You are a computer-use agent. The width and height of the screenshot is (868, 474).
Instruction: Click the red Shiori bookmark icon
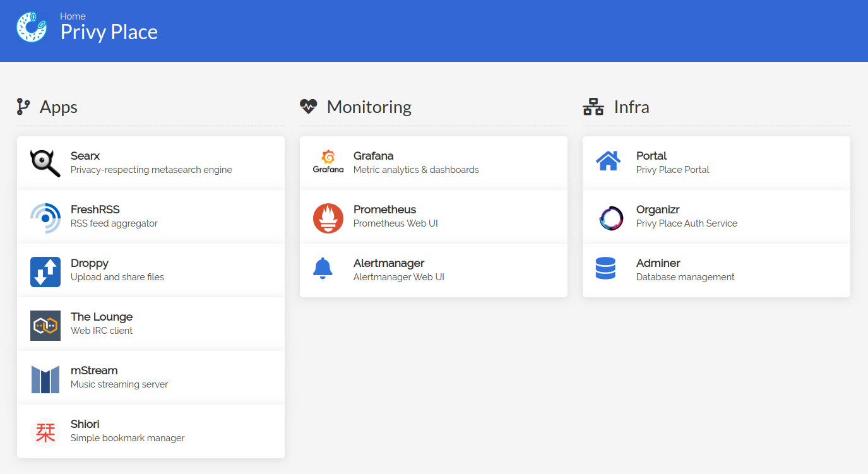(45, 433)
